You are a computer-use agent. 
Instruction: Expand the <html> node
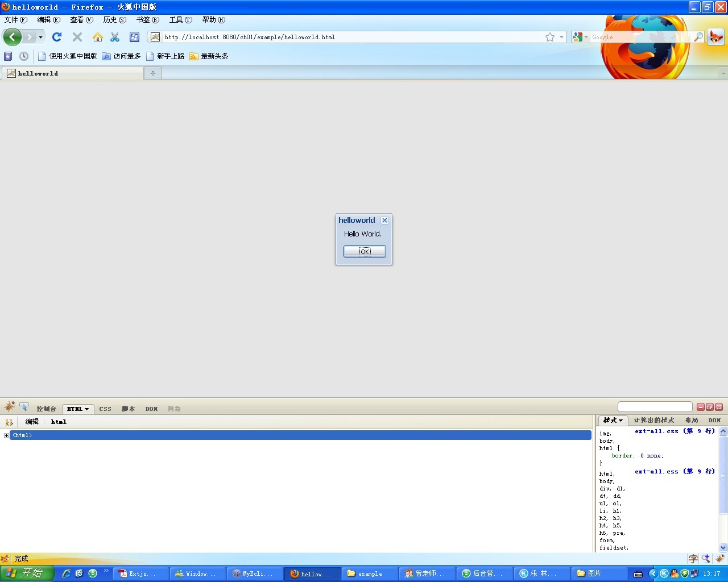point(6,435)
